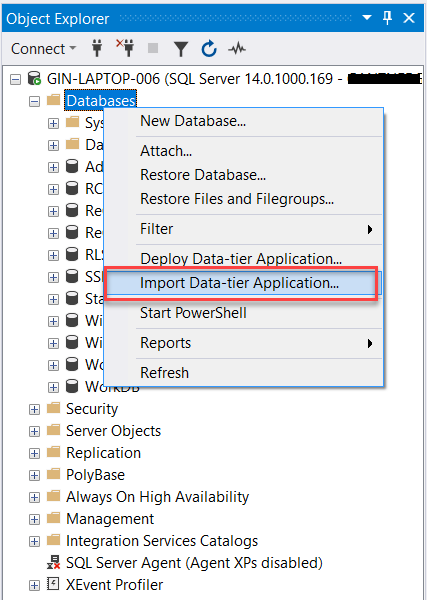Click the Refresh circular arrow icon
Viewport: 427px width, 600px height.
[x=209, y=49]
